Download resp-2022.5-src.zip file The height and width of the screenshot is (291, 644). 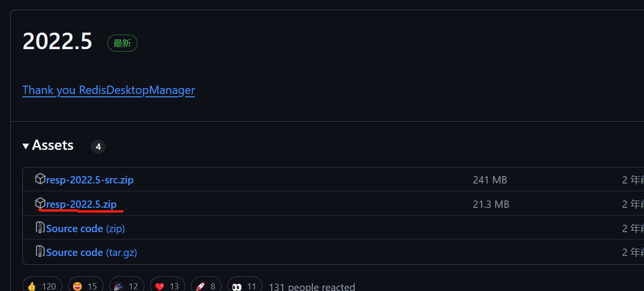pyautogui.click(x=90, y=180)
